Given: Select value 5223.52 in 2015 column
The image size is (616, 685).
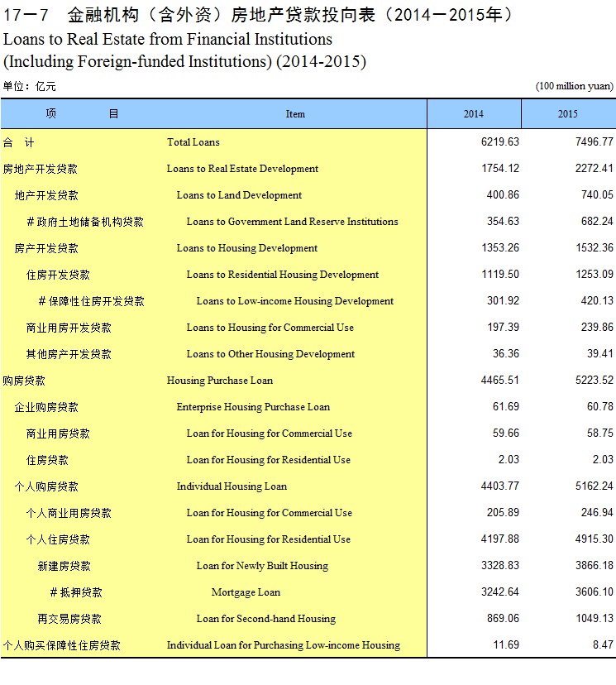Looking at the screenshot, I should [595, 380].
